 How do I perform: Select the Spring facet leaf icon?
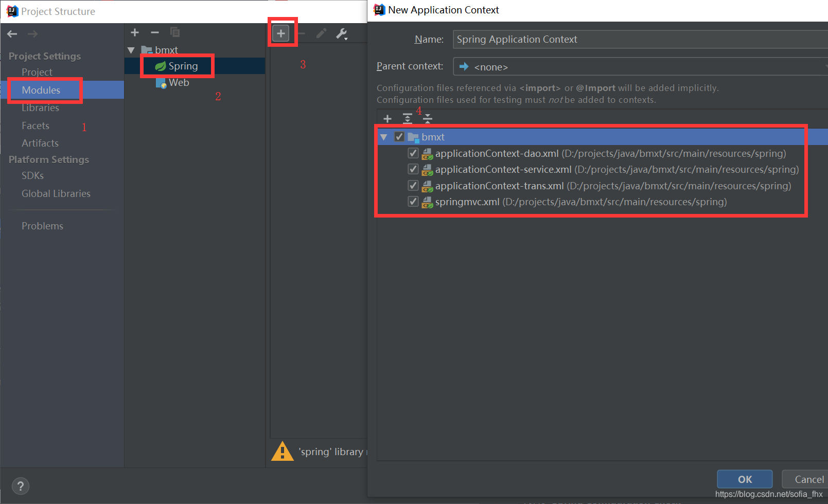pyautogui.click(x=161, y=66)
